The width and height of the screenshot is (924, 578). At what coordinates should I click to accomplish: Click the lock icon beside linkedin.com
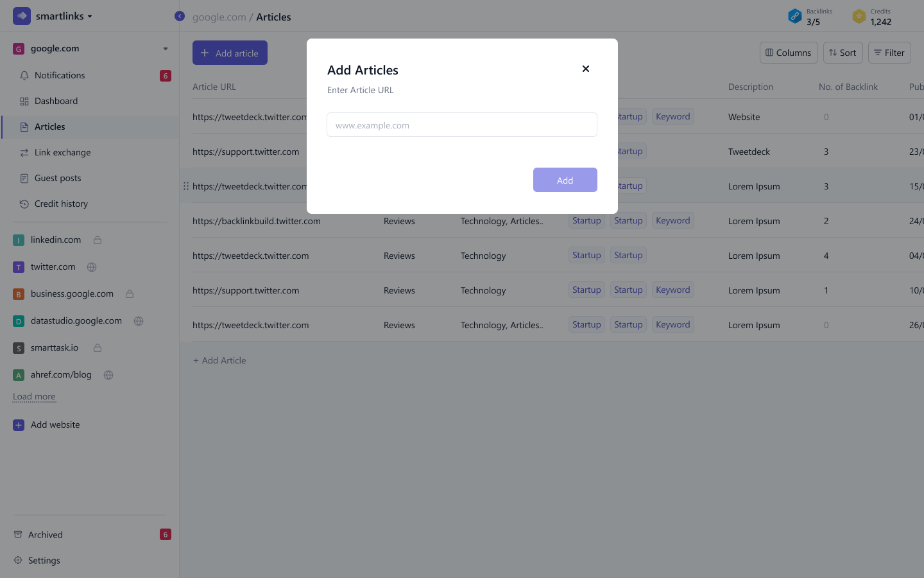click(98, 240)
